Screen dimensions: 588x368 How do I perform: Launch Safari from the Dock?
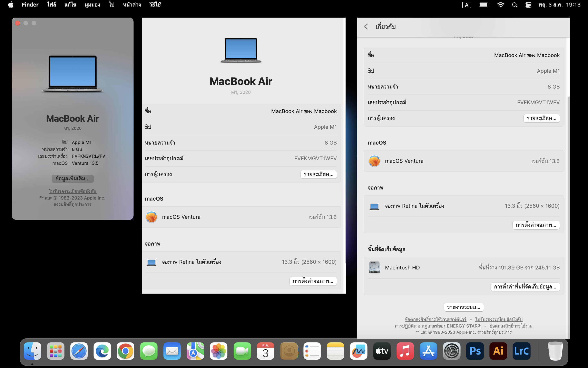[79, 351]
